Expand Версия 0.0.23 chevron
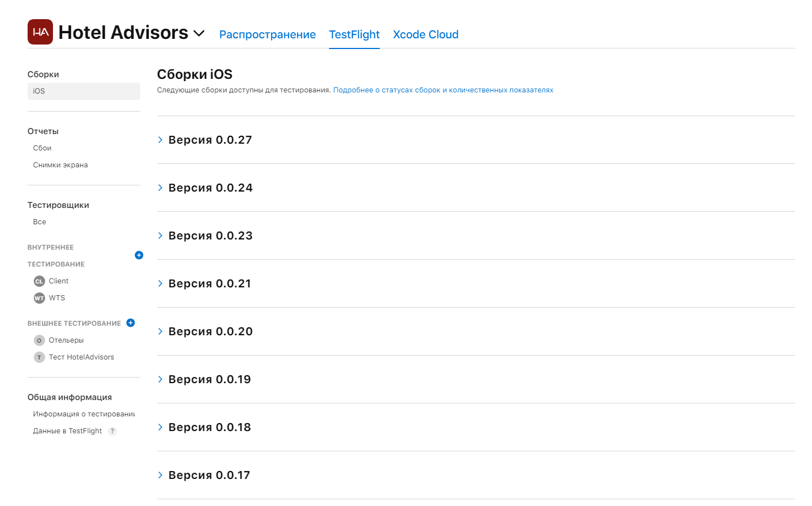 click(160, 236)
